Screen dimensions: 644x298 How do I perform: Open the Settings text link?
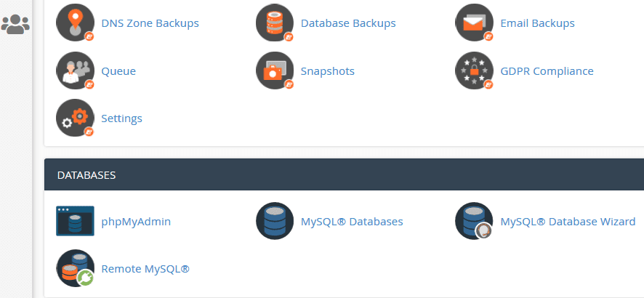coord(121,118)
